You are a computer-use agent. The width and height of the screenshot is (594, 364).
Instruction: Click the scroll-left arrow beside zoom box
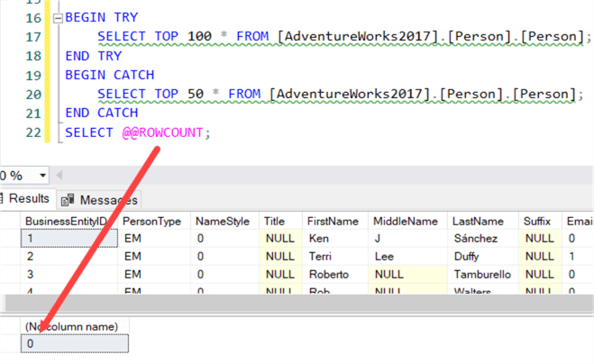click(x=59, y=175)
